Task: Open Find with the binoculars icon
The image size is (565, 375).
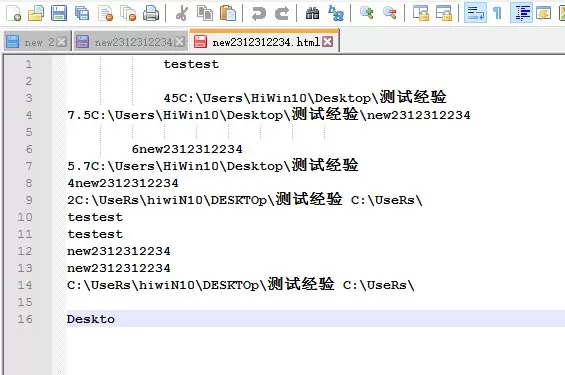Action: coord(312,13)
